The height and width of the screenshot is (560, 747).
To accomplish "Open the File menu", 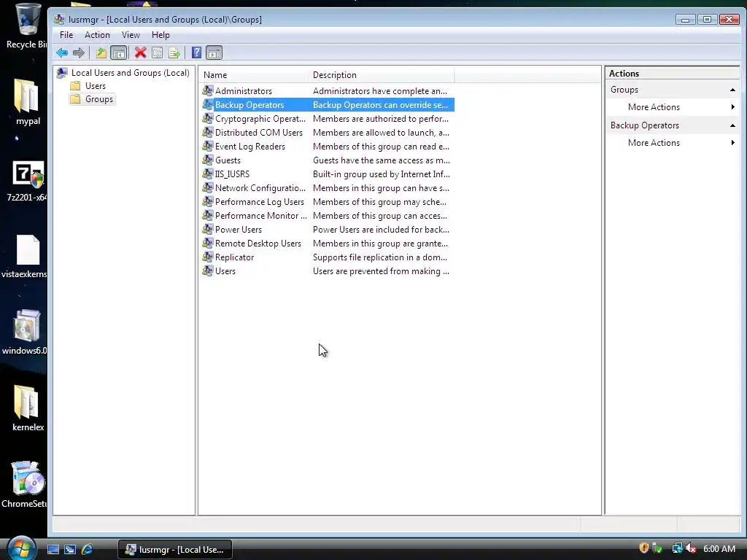I will (66, 35).
